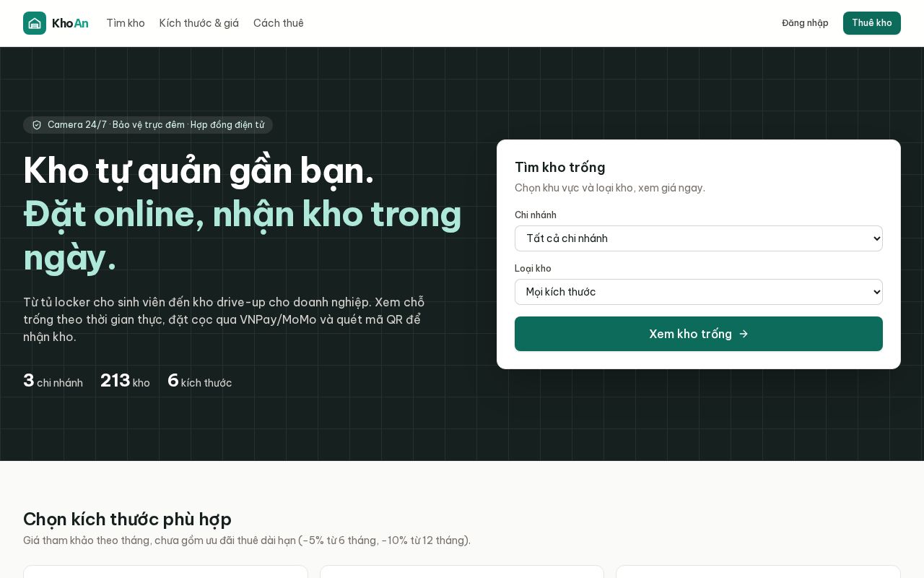Click the 6 kích thước statistic

(x=199, y=381)
